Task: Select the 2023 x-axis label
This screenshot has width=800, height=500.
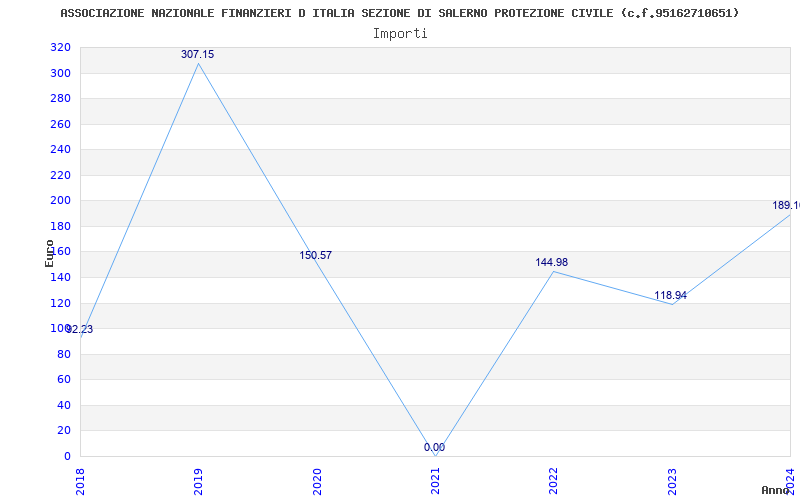Action: (x=671, y=480)
